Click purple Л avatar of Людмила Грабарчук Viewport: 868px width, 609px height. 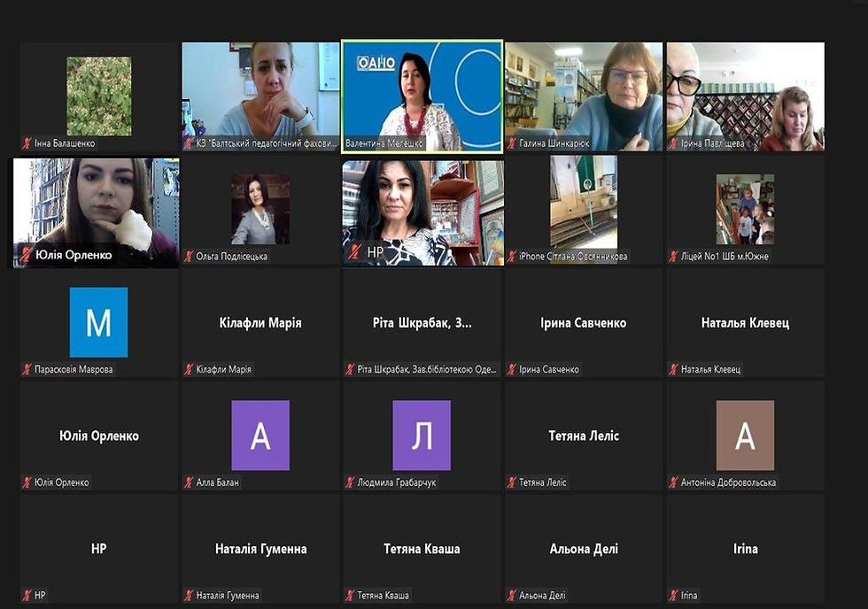click(x=422, y=436)
